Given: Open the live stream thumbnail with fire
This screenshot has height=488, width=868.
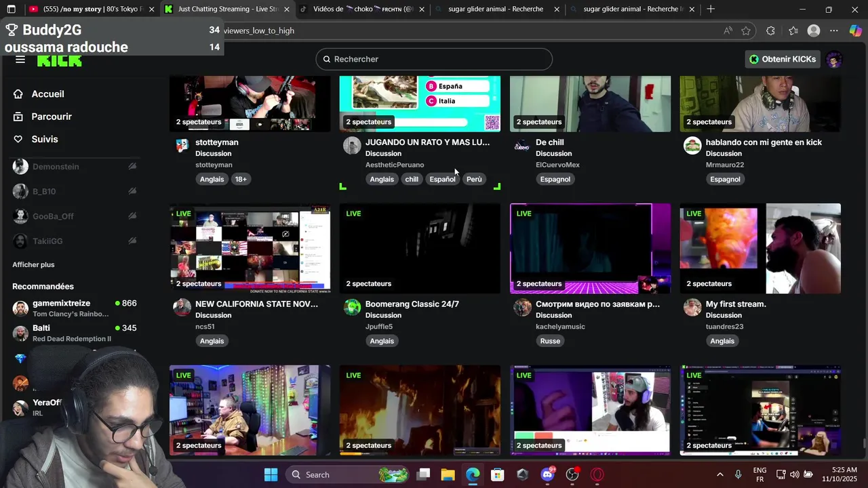Looking at the screenshot, I should (x=420, y=411).
